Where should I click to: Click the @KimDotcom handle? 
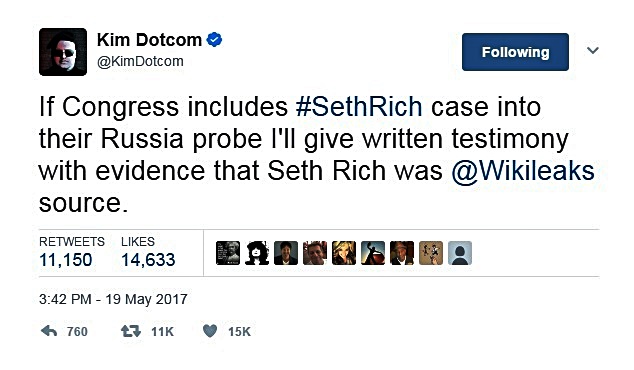point(140,61)
